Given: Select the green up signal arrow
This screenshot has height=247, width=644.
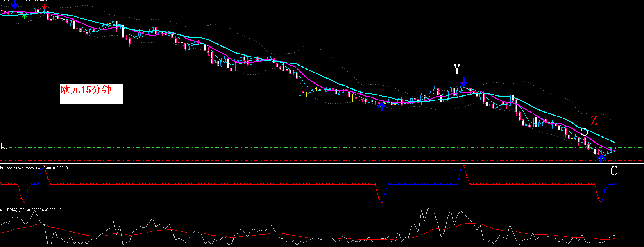Looking at the screenshot, I should pos(25,16).
